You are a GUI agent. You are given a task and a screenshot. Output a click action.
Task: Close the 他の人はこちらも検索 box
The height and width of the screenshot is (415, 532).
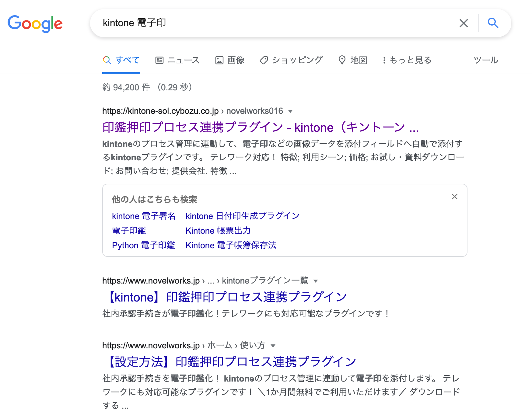[x=455, y=197]
